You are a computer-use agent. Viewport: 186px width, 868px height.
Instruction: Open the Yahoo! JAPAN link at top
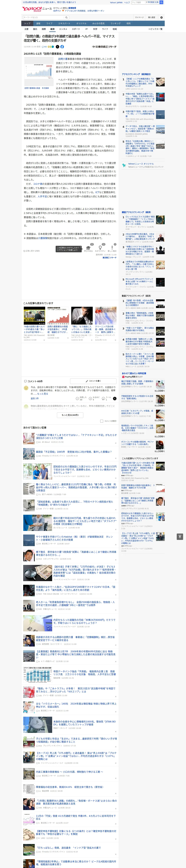(x=116, y=2)
